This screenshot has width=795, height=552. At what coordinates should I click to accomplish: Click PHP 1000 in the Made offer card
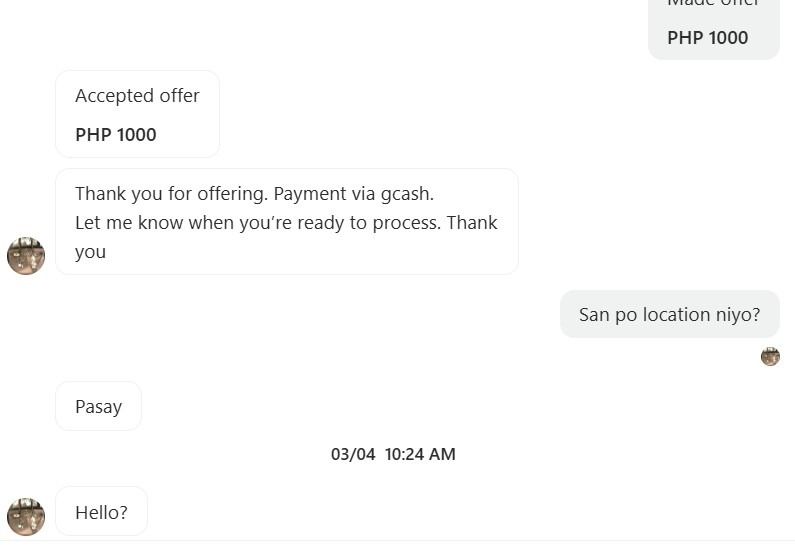[708, 38]
